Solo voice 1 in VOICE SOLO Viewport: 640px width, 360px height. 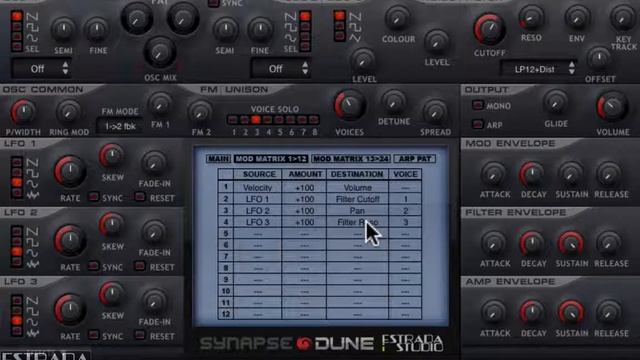(233, 120)
